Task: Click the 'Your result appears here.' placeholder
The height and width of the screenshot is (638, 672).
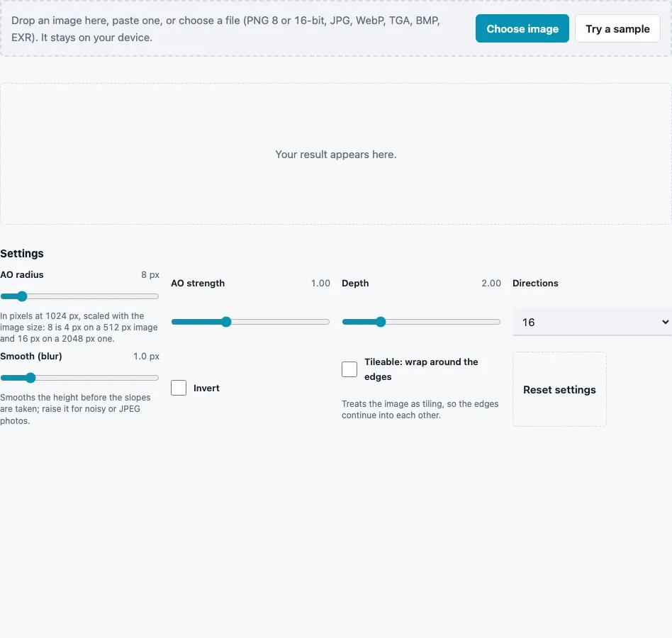Action: click(x=336, y=155)
